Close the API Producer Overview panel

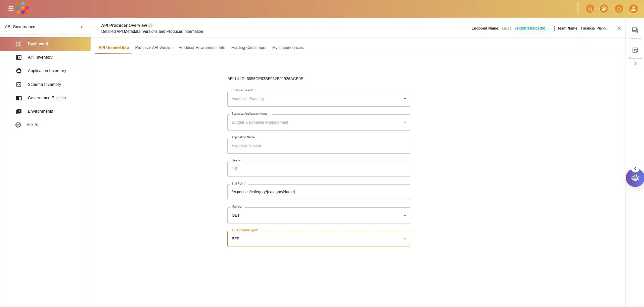pos(619,28)
